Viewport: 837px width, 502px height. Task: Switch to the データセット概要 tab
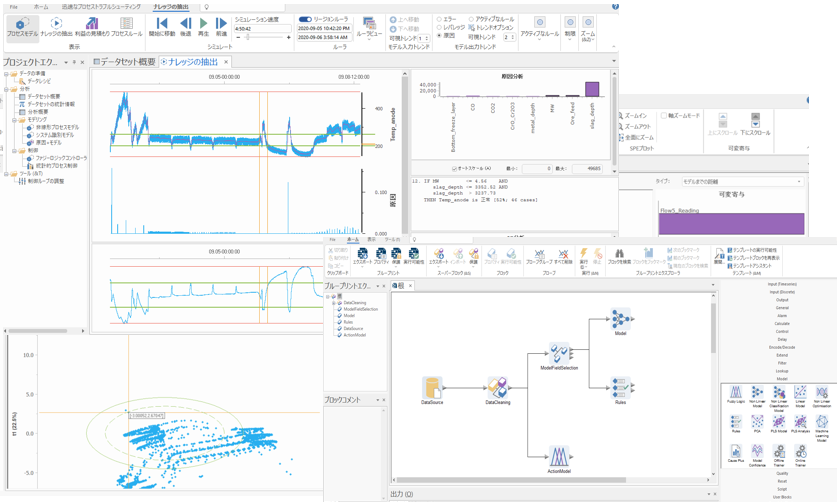point(127,62)
